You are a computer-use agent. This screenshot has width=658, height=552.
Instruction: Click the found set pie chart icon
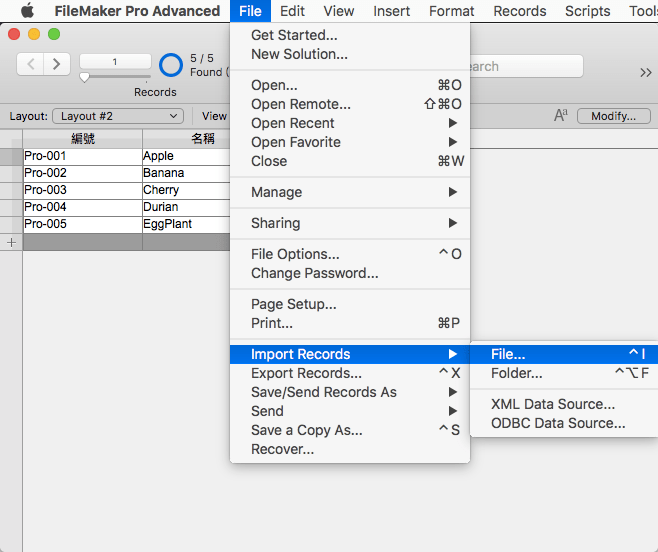point(171,65)
